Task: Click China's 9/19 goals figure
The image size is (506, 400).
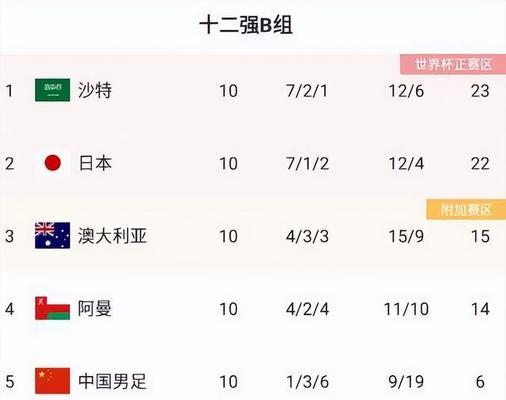Action: pyautogui.click(x=406, y=382)
